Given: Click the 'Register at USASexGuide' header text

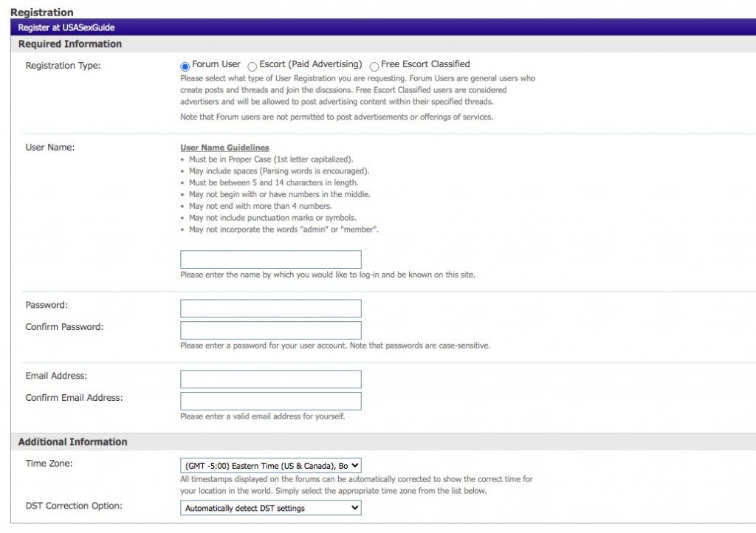Looking at the screenshot, I should coord(66,27).
